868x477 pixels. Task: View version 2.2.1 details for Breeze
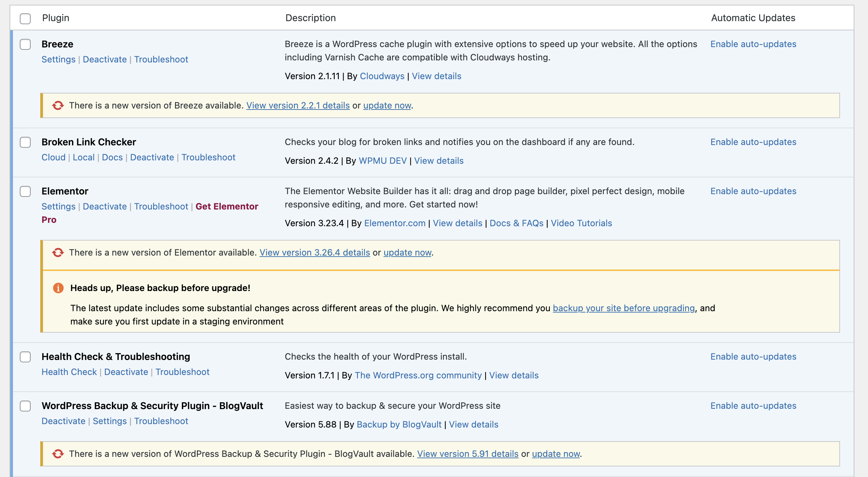pyautogui.click(x=298, y=105)
